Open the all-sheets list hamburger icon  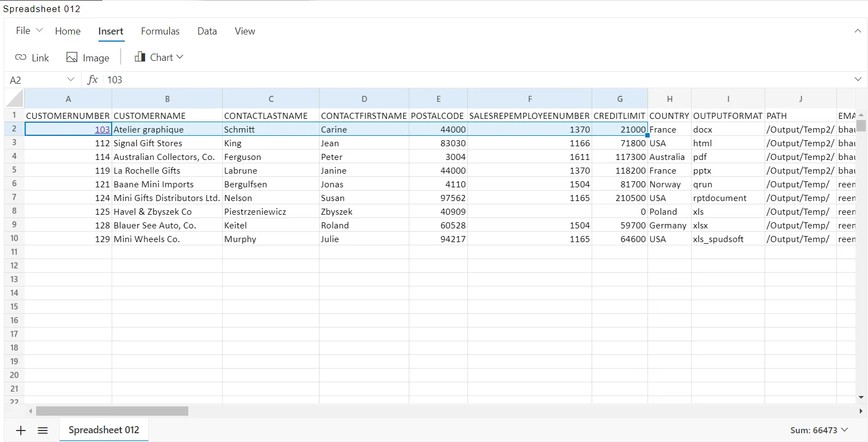43,430
